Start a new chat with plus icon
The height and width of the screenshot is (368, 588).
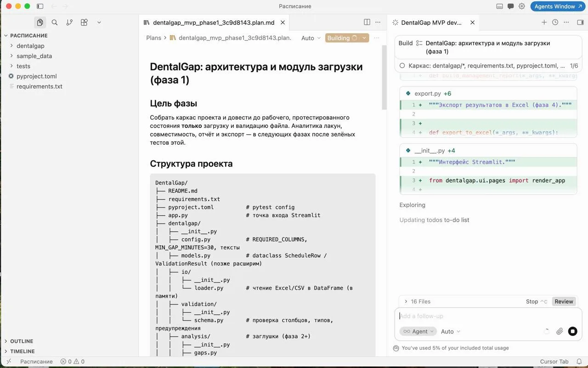click(544, 22)
